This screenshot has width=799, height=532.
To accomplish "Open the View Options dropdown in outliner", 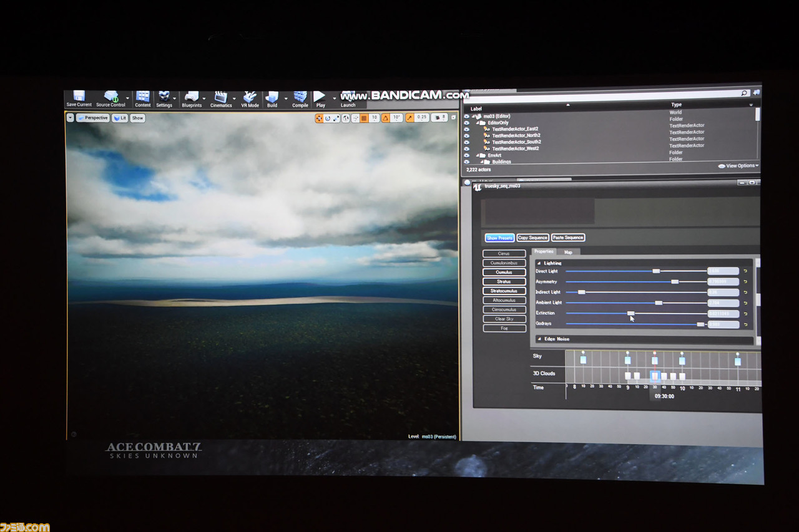I will coord(738,166).
